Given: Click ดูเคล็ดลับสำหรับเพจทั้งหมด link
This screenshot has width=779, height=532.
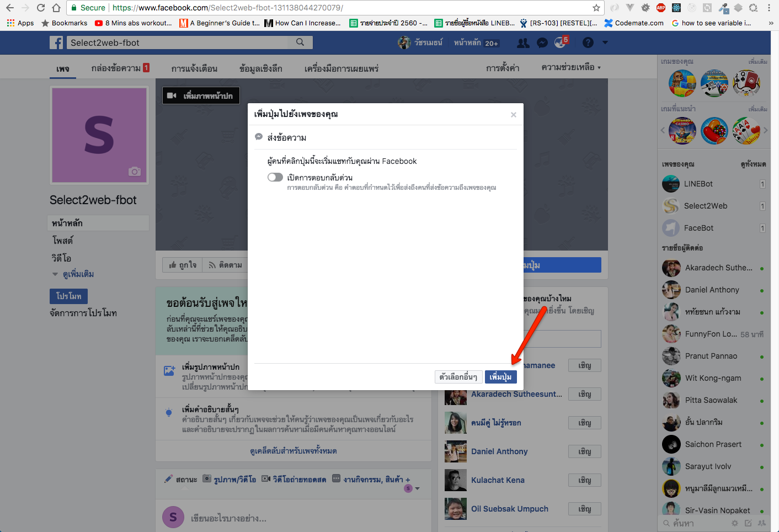Looking at the screenshot, I should click(294, 451).
